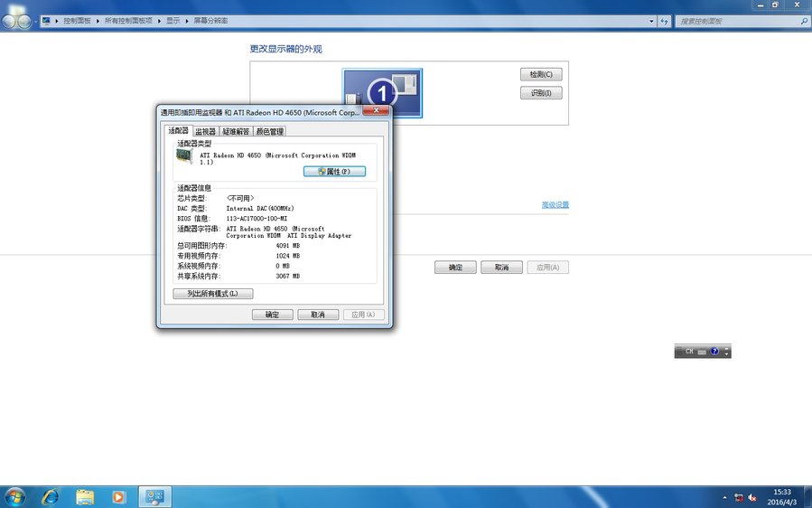The width and height of the screenshot is (812, 508).
Task: Click the Start button on the taskbar
Action: (15, 496)
